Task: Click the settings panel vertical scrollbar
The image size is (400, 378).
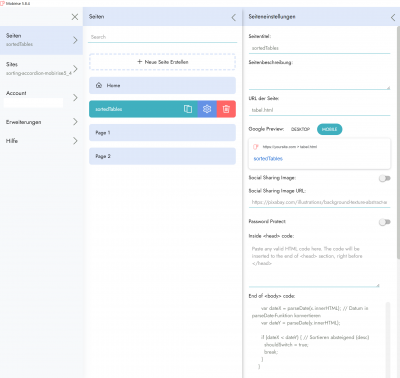Action: (398, 143)
